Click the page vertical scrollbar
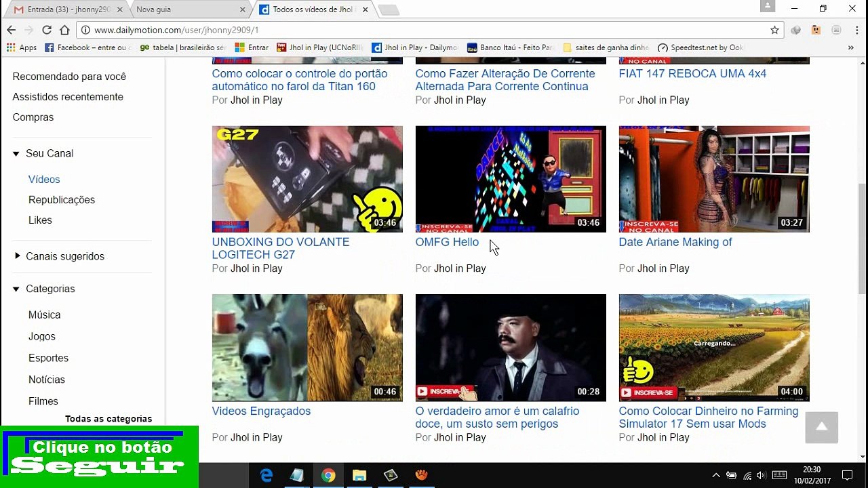868x488 pixels. (862, 237)
